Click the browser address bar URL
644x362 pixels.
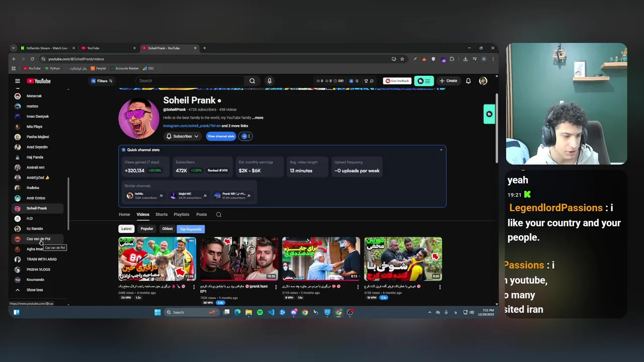tap(76, 59)
